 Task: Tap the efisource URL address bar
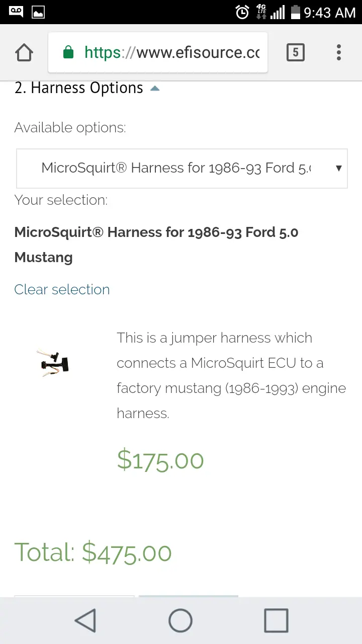point(158,52)
